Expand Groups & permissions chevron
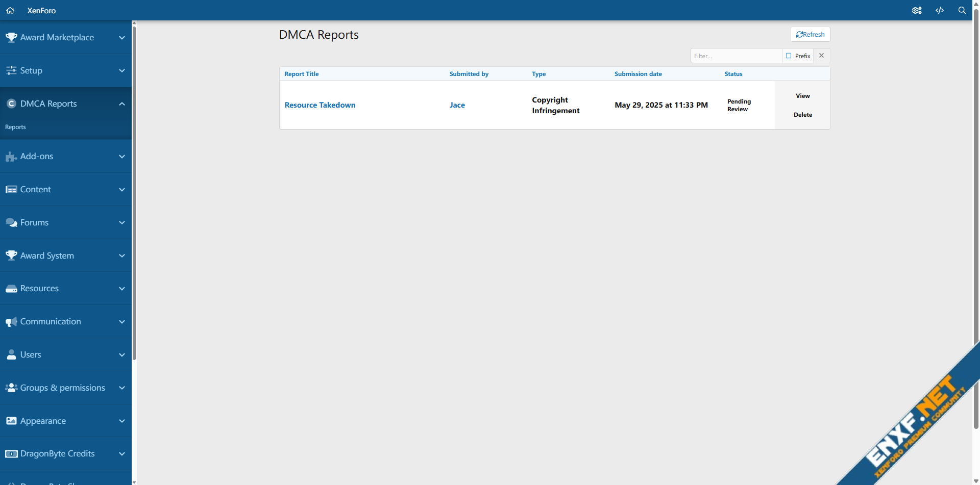This screenshot has height=485, width=980. coord(122,388)
